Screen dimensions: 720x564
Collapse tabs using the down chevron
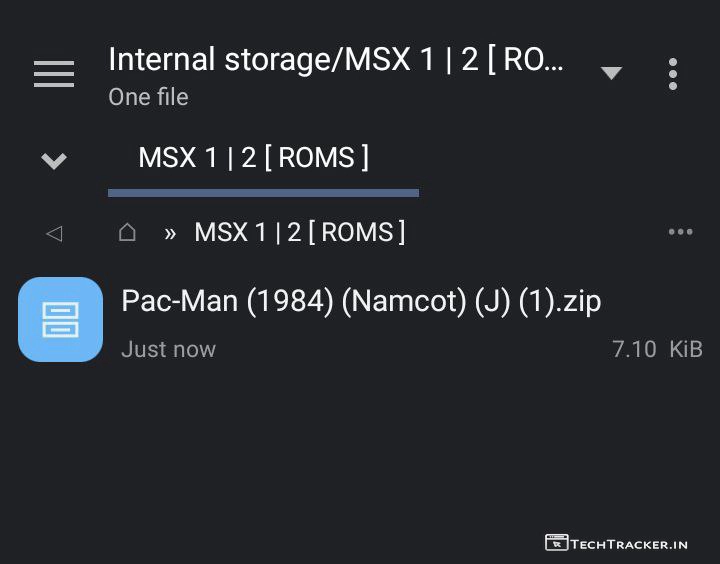click(54, 160)
